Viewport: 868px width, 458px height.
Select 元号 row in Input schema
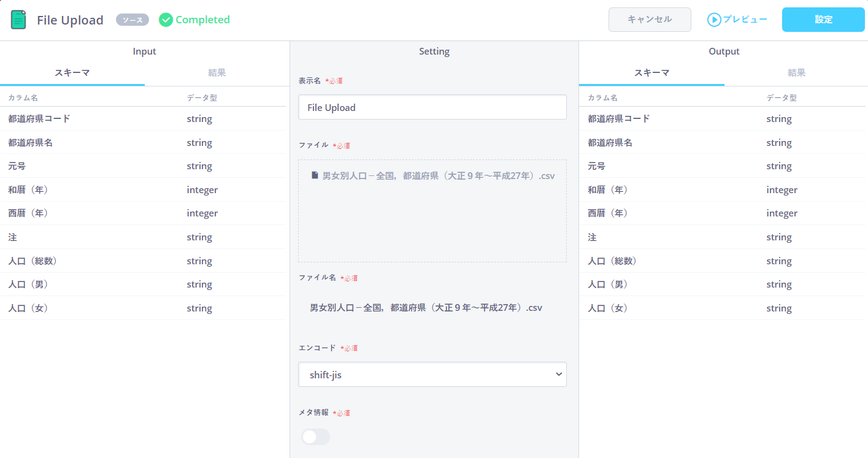pyautogui.click(x=143, y=166)
